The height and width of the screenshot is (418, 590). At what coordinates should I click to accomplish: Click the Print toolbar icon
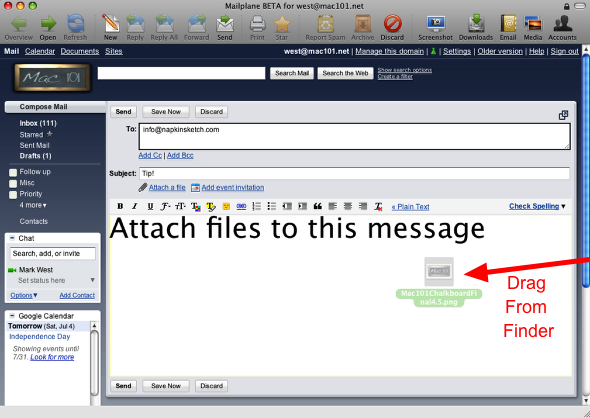click(x=258, y=24)
